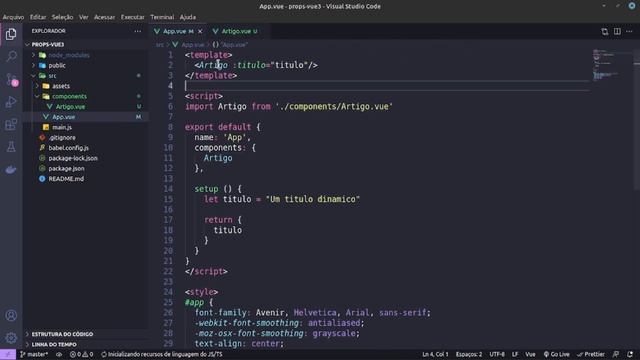Click the eye icon in the status bar
Viewport: 640px width, 360px height.
pyautogui.click(x=59, y=354)
